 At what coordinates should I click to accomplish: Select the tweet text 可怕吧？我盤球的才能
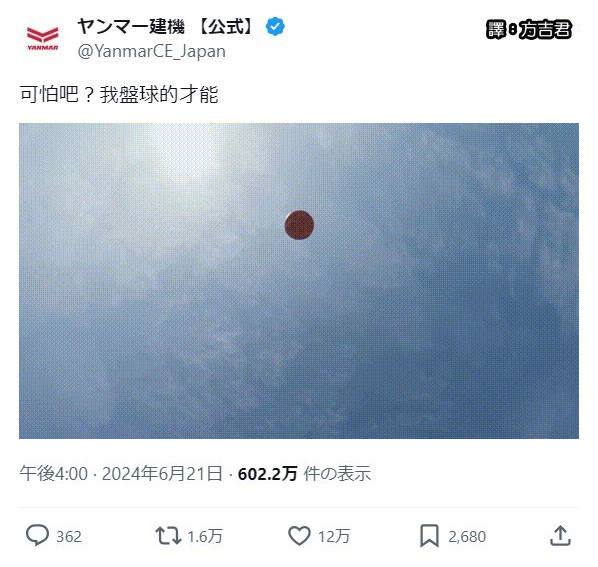tap(119, 94)
